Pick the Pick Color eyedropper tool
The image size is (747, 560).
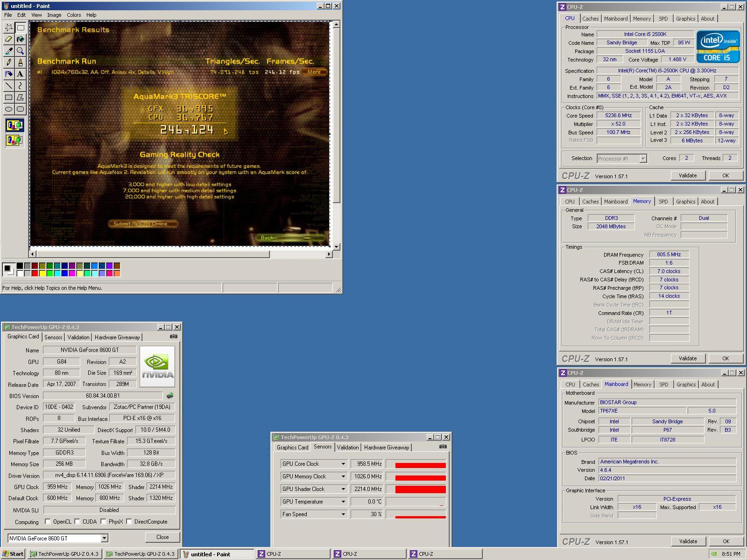(x=8, y=51)
